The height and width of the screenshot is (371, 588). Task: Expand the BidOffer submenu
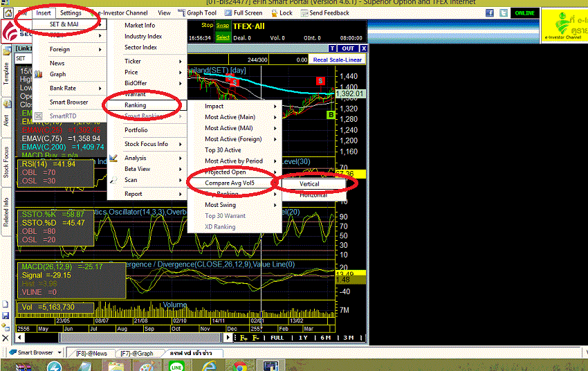click(x=147, y=83)
